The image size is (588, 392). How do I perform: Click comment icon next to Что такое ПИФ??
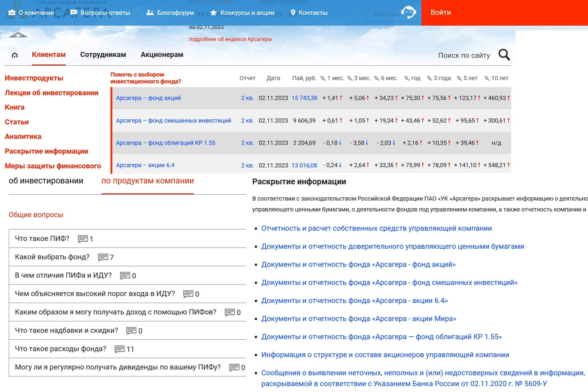click(83, 239)
